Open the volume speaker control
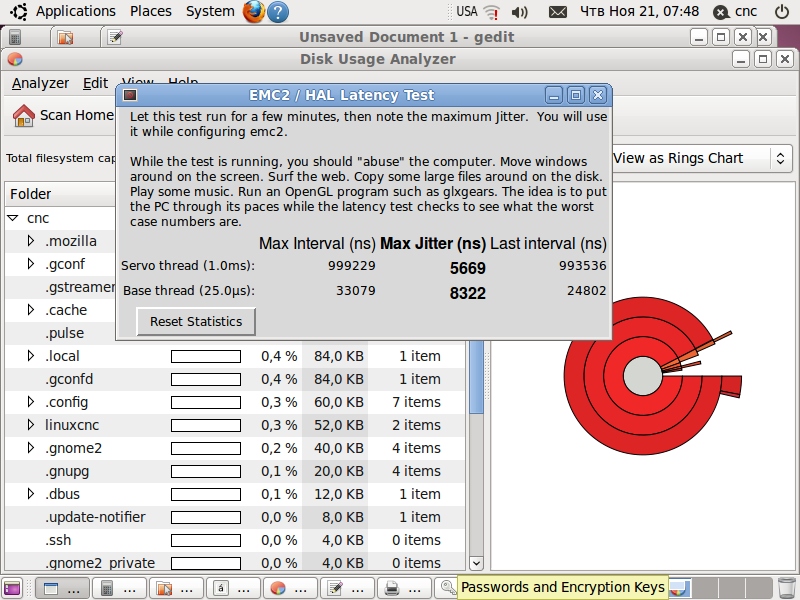800x600 pixels. 519,12
